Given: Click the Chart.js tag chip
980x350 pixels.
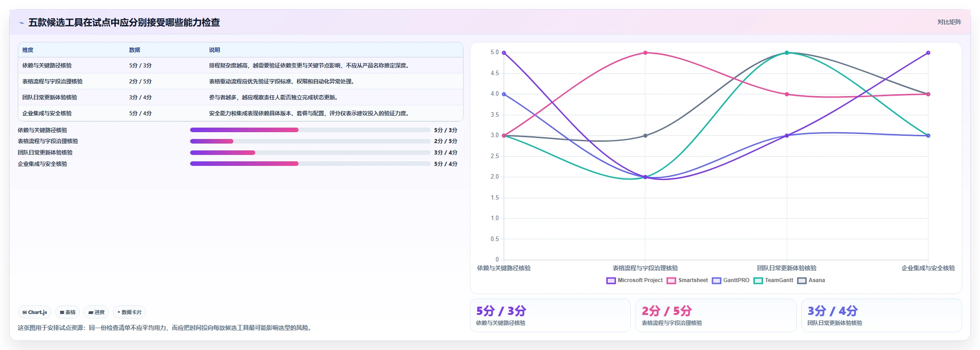Looking at the screenshot, I should (35, 312).
